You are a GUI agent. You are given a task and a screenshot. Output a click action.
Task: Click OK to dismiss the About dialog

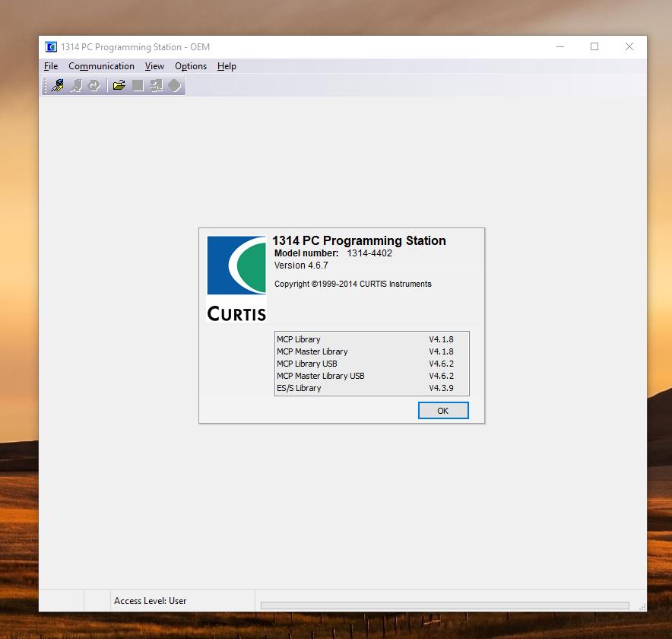(x=443, y=411)
